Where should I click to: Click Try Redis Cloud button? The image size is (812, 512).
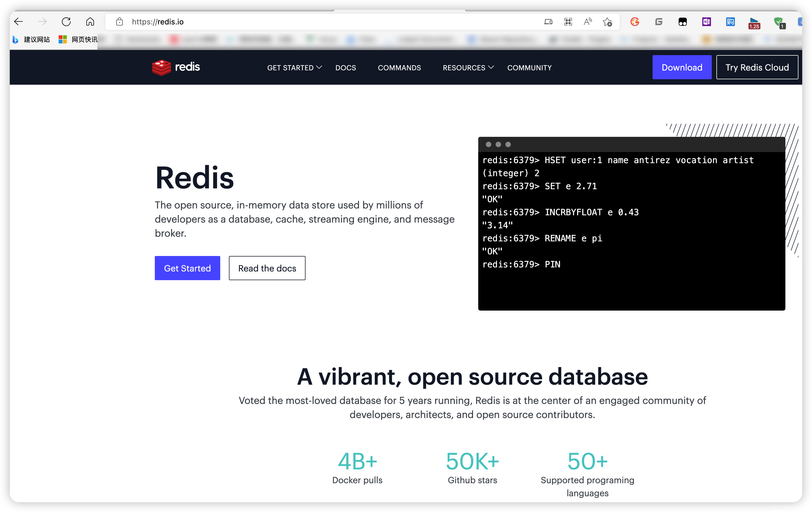[x=757, y=67]
